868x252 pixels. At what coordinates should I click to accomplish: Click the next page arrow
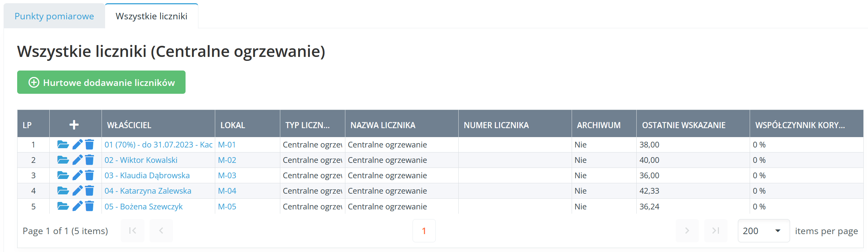coord(687,231)
